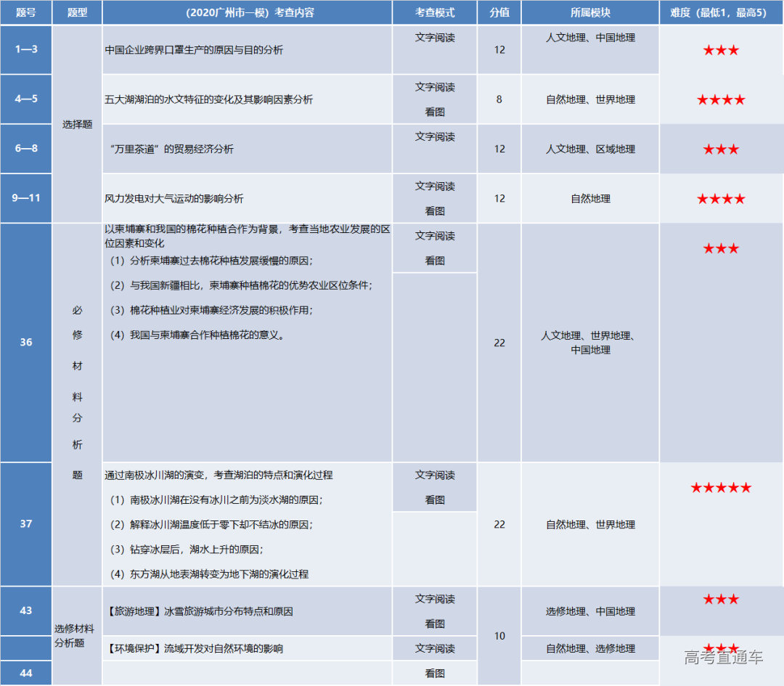Click the 22 score cell of question 37
This screenshot has width=784, height=686.
pyautogui.click(x=499, y=524)
